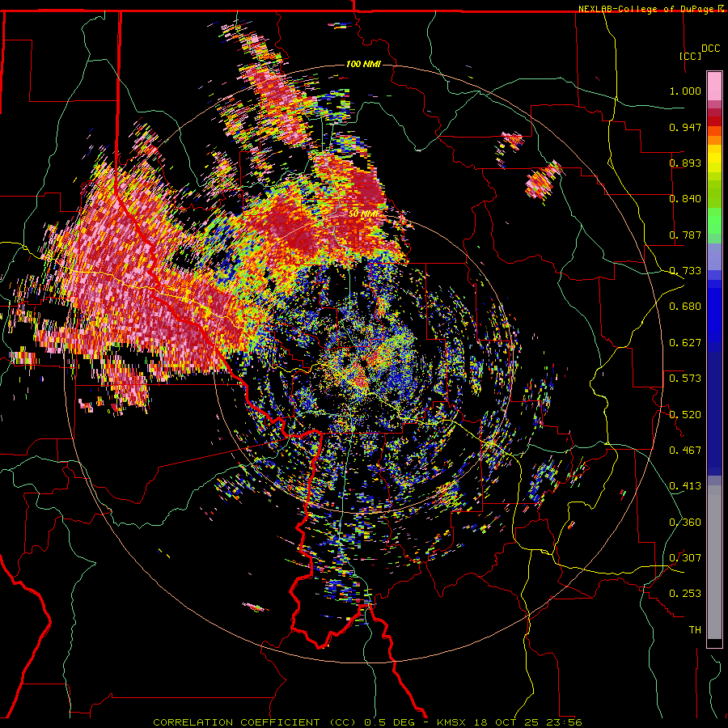The image size is (728, 728).
Task: Click the 0.467 scale value
Action: tap(685, 450)
